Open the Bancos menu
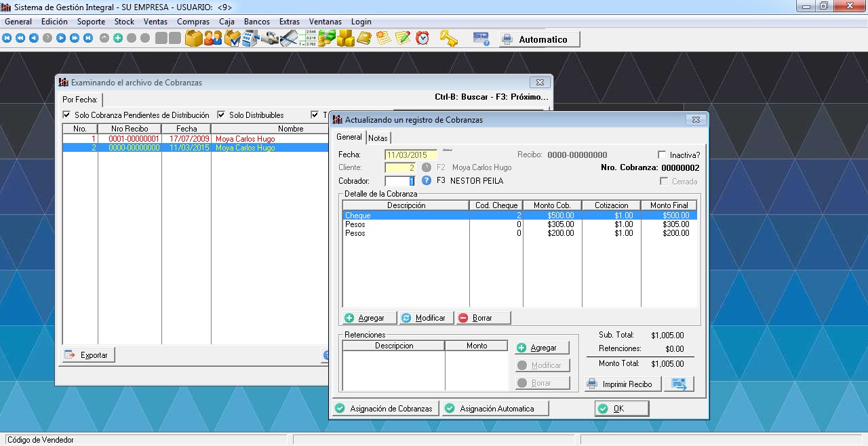The height and width of the screenshot is (446, 868). pos(257,22)
